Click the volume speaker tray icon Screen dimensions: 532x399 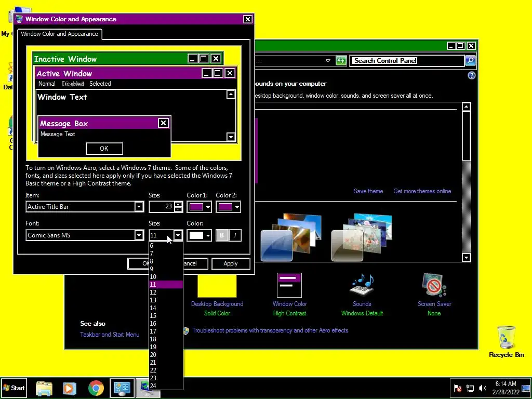pyautogui.click(x=482, y=388)
